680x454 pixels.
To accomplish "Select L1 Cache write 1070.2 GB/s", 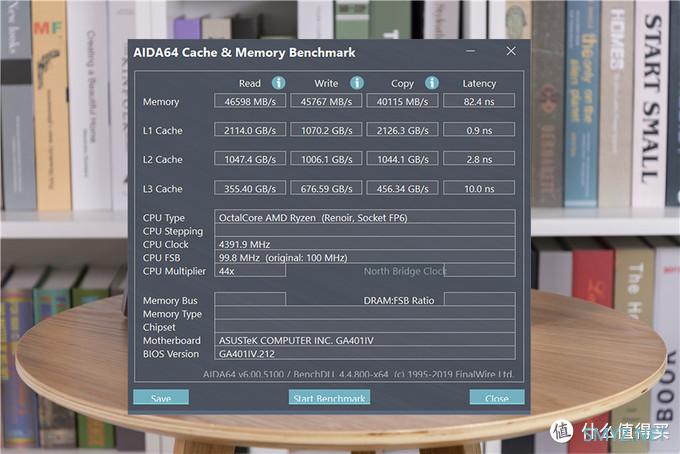I will [326, 130].
